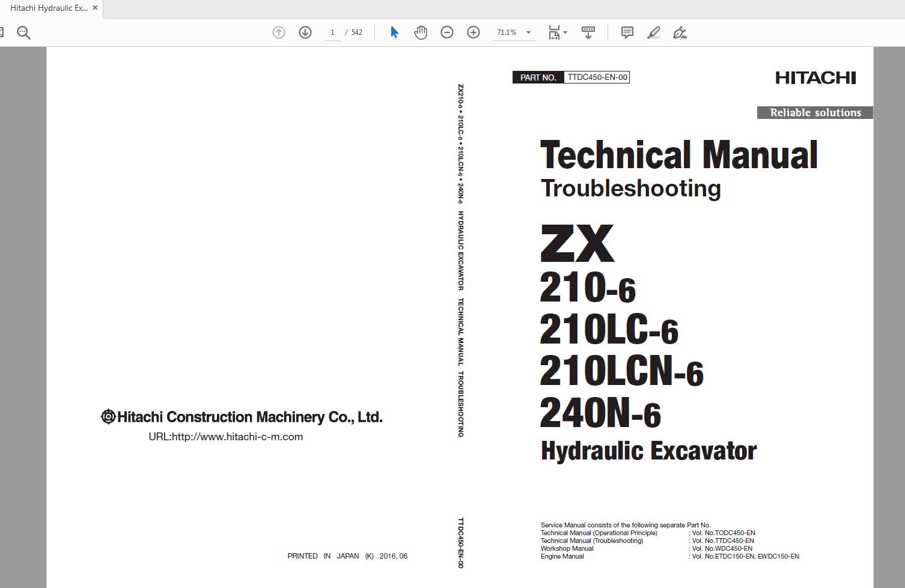Click the HITACHI logo at top right

815,77
